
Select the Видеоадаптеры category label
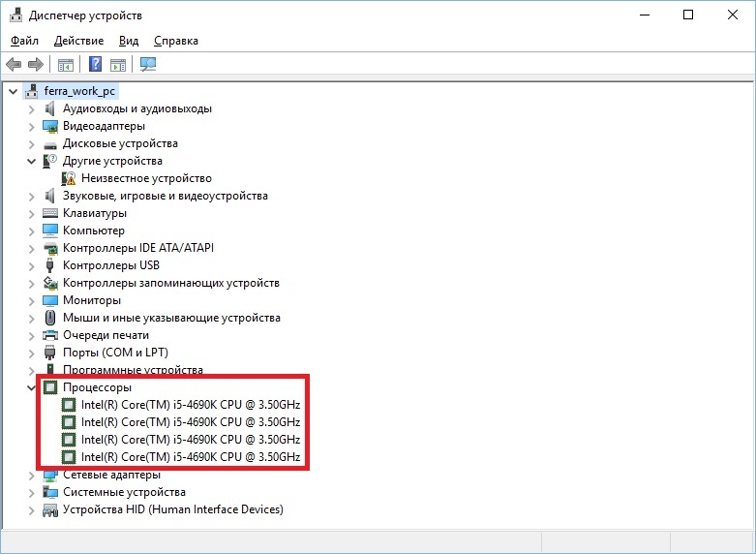tap(104, 127)
